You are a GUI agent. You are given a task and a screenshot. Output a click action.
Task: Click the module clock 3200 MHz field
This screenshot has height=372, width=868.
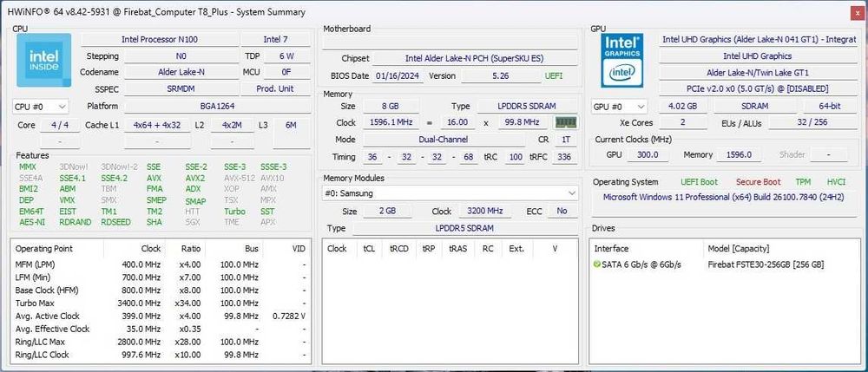tap(484, 212)
